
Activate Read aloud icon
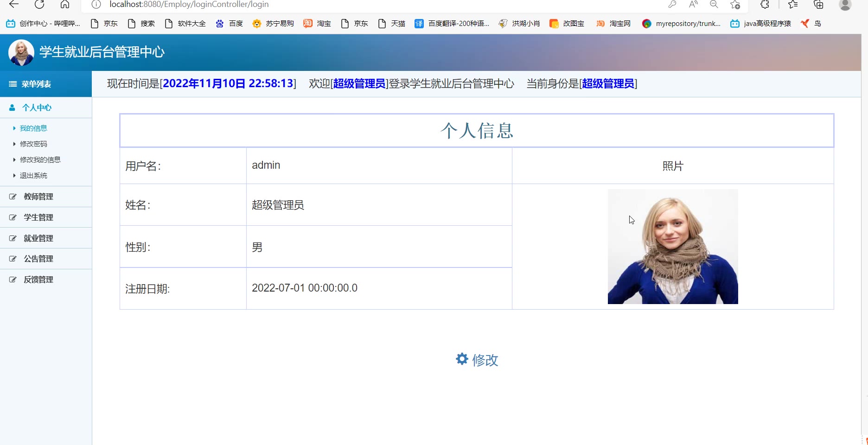(693, 4)
